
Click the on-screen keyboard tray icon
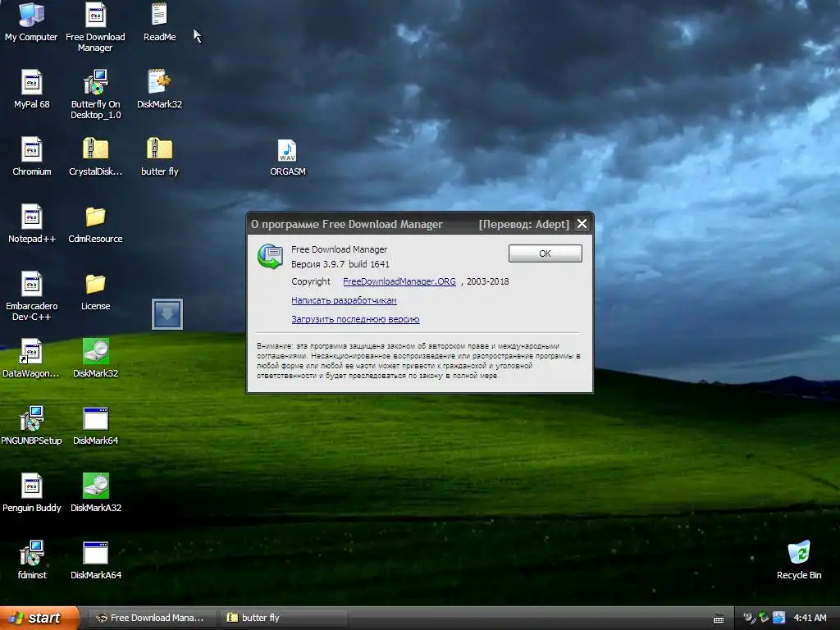coord(719,619)
